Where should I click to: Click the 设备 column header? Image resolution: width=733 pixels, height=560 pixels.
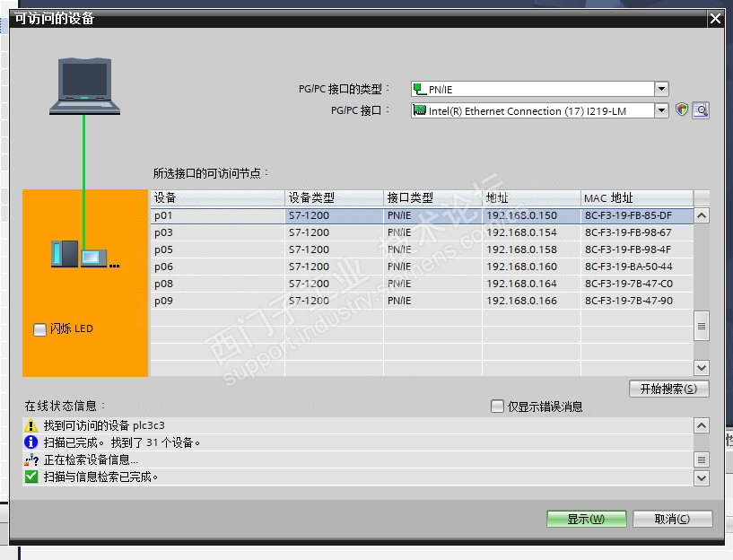pos(217,197)
